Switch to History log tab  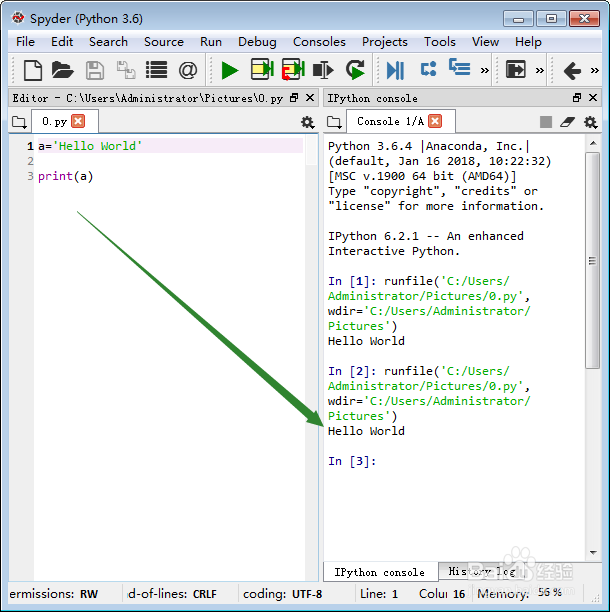click(482, 571)
